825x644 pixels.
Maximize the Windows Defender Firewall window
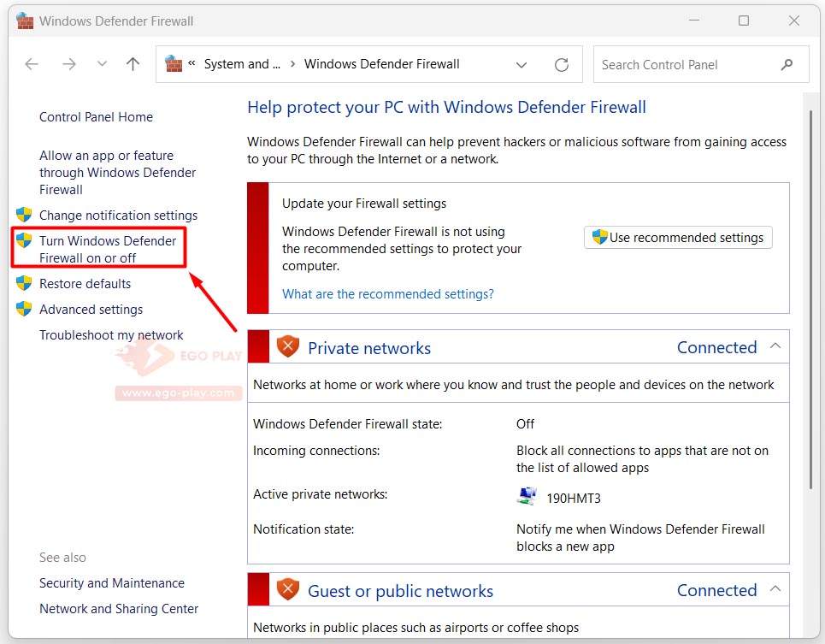tap(744, 21)
